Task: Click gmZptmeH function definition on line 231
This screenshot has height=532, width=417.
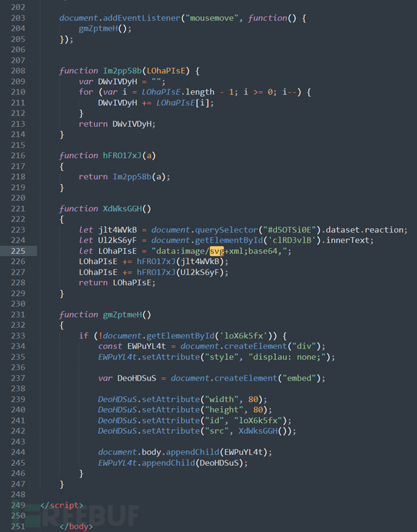Action: [122, 315]
